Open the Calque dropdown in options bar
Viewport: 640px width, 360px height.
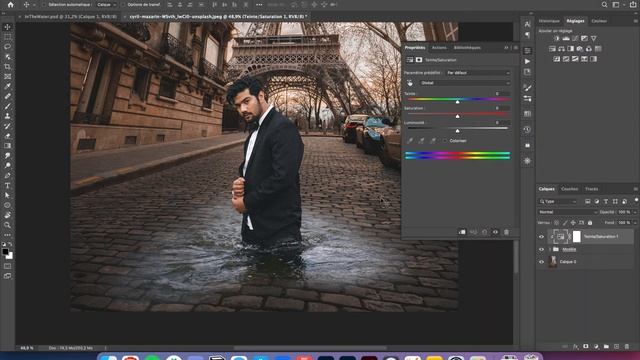pos(107,5)
